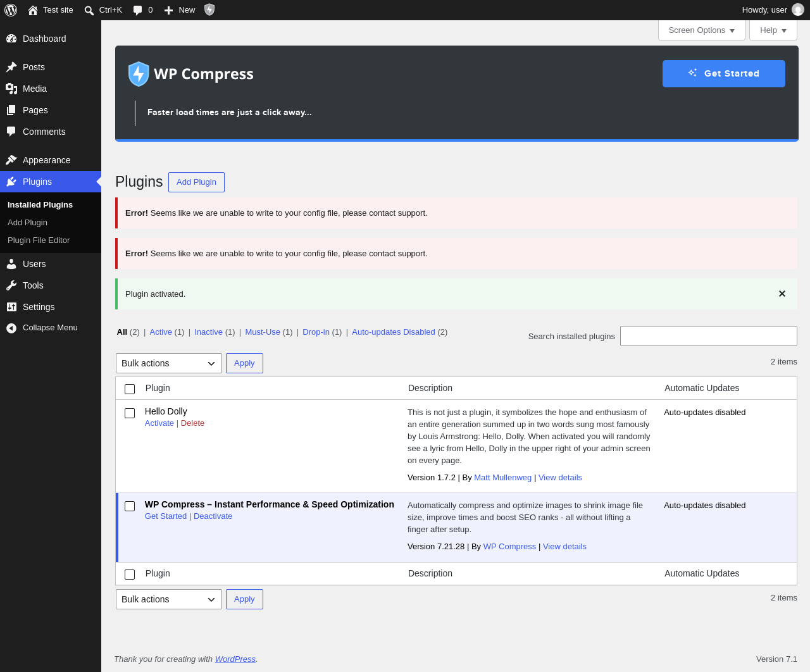The height and width of the screenshot is (672, 810).
Task: Check the top select-all plugins checkbox
Action: 130,389
